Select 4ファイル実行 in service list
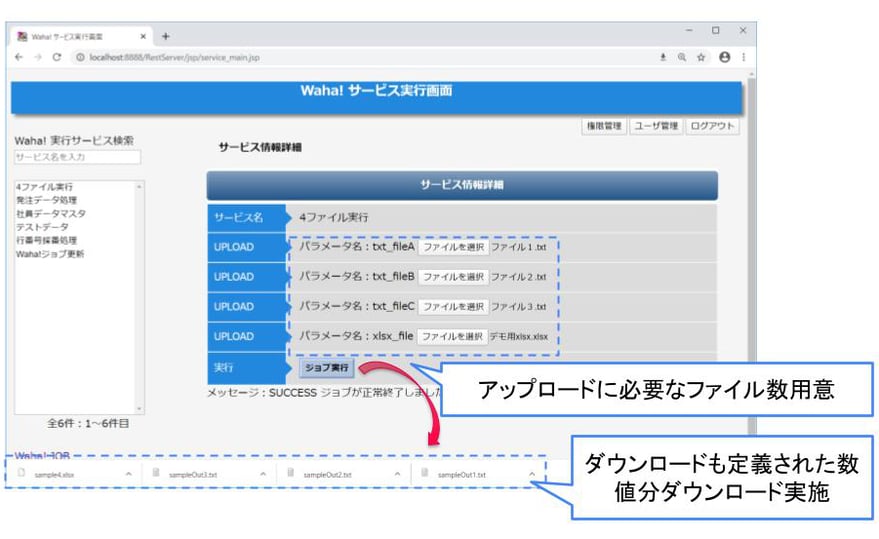The height and width of the screenshot is (539, 879). (44, 187)
